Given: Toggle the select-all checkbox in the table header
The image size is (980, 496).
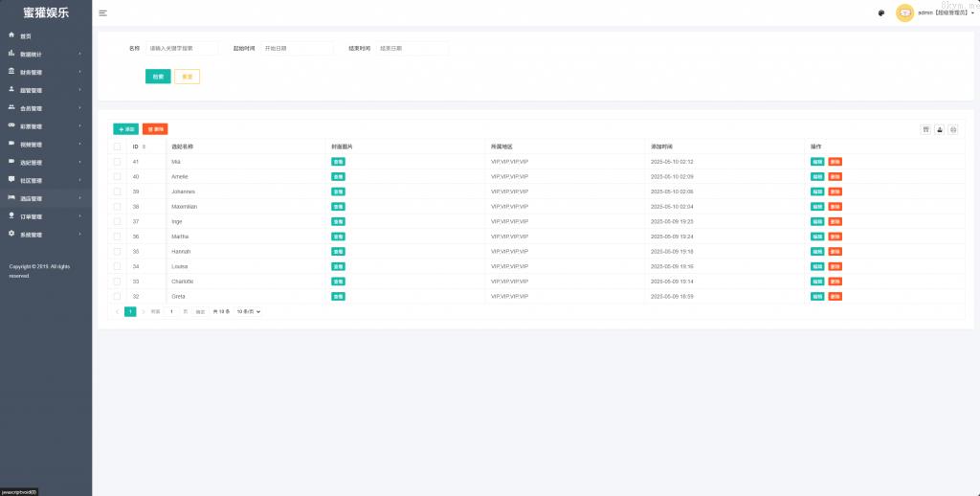Looking at the screenshot, I should coord(118,147).
